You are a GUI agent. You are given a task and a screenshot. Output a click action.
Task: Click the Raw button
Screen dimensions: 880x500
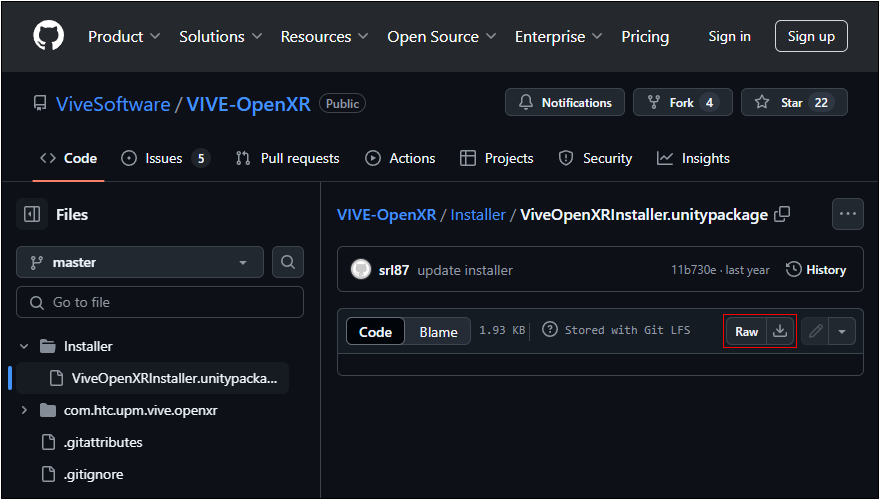pos(747,331)
